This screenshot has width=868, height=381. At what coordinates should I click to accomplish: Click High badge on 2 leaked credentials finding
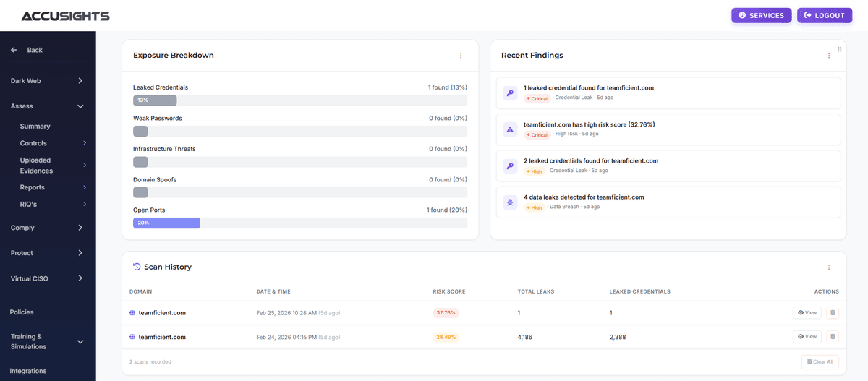[x=534, y=171]
